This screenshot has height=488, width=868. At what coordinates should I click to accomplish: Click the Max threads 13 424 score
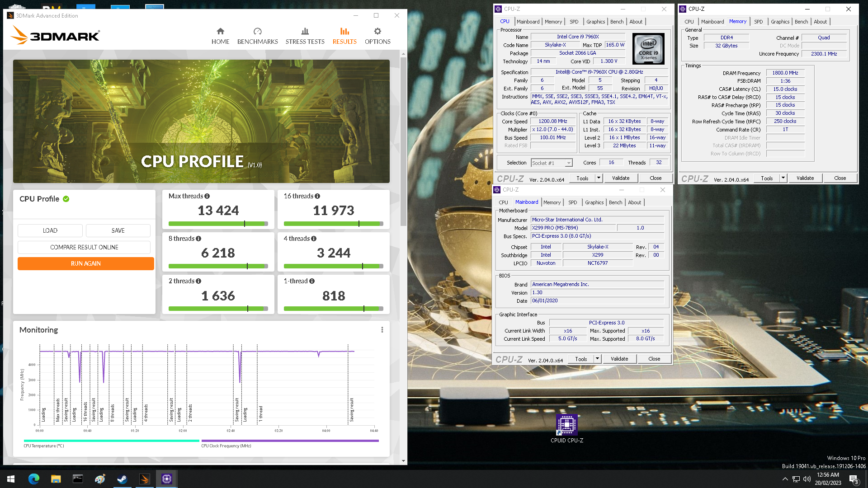coord(218,211)
